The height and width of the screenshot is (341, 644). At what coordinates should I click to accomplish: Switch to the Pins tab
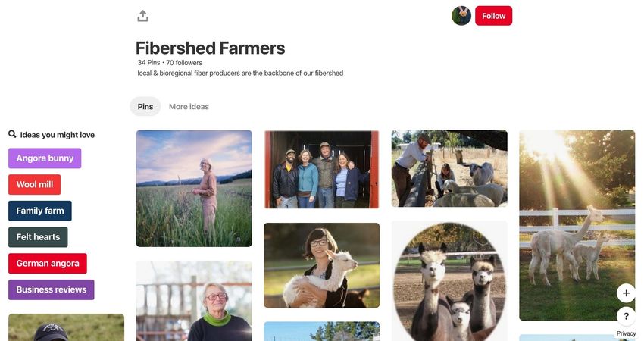pyautogui.click(x=145, y=106)
